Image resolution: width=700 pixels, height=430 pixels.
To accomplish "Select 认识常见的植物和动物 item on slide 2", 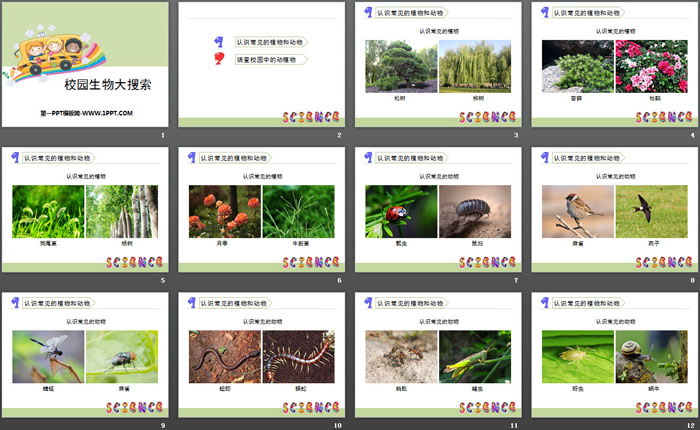I will point(271,42).
